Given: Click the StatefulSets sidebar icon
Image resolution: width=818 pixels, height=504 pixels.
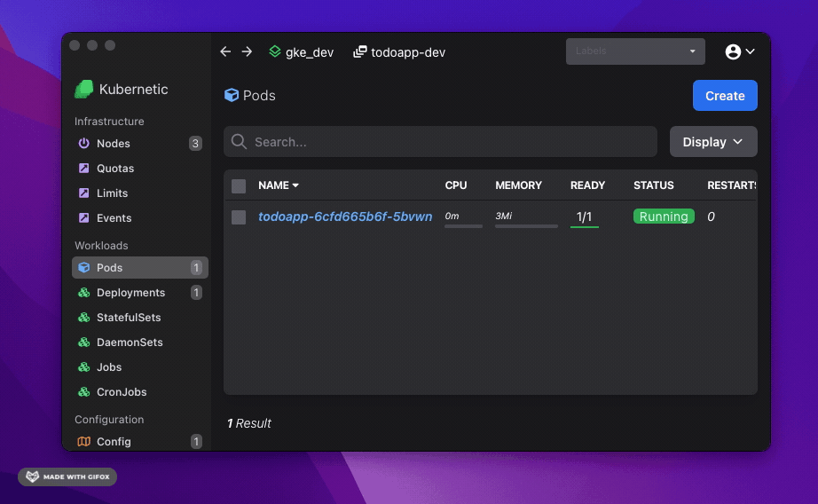Looking at the screenshot, I should point(83,317).
